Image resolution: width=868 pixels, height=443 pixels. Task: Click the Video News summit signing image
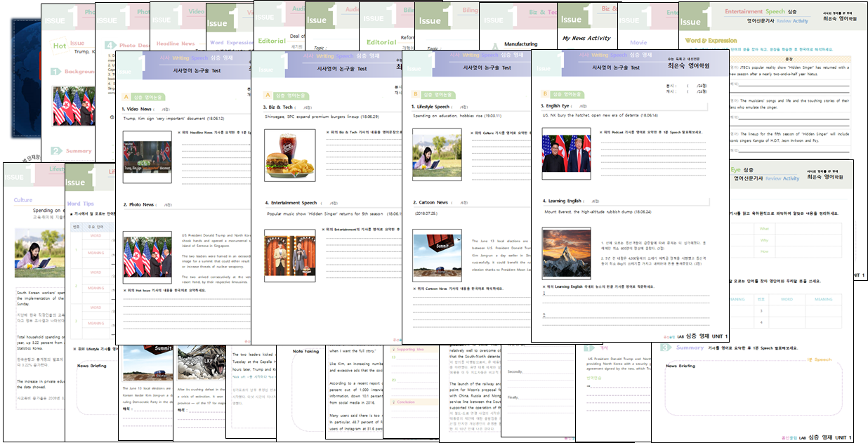(146, 156)
